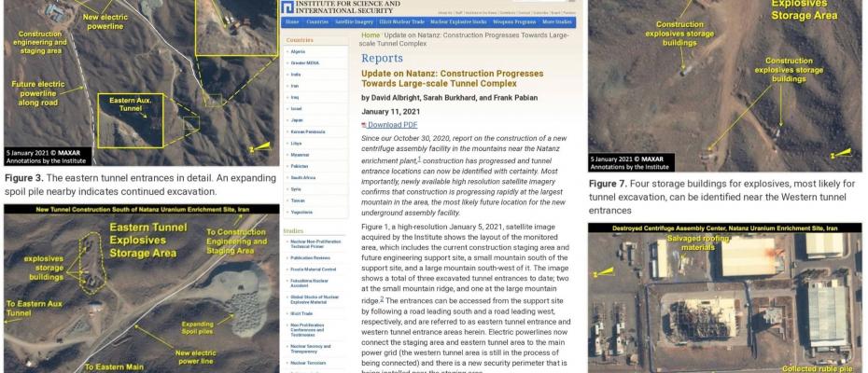Select Pakistan in the Countries sidebar
868x373 pixels.
tap(299, 166)
